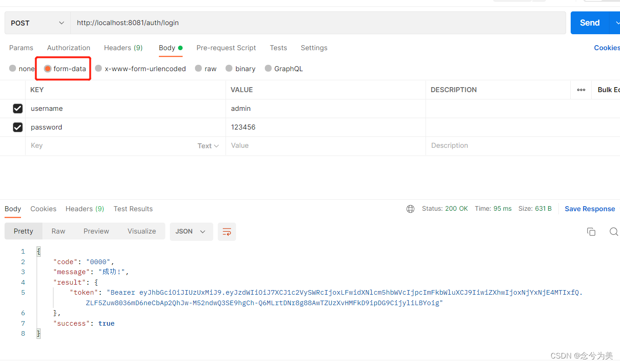Expand the Send button arrow options
Viewport: 620px width, 364px height.
coord(615,23)
